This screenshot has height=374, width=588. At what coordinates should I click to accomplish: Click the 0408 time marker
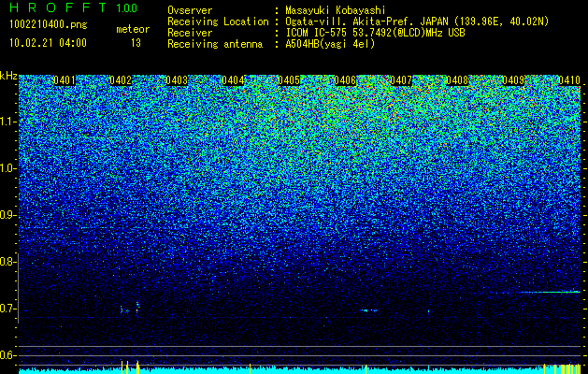(457, 80)
